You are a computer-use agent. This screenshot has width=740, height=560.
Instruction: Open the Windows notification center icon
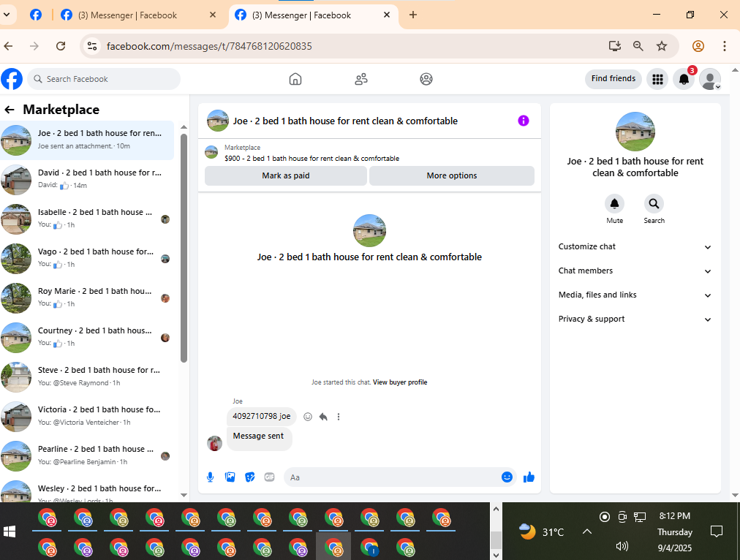[717, 531]
